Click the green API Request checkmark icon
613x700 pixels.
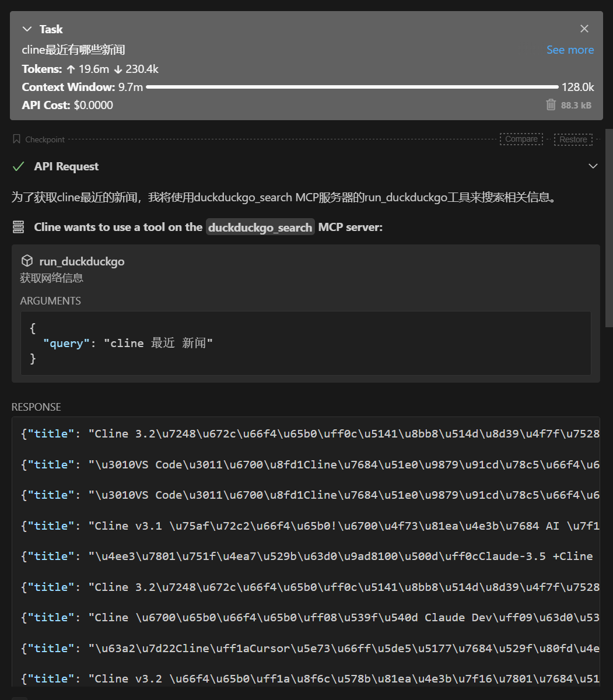click(x=19, y=167)
